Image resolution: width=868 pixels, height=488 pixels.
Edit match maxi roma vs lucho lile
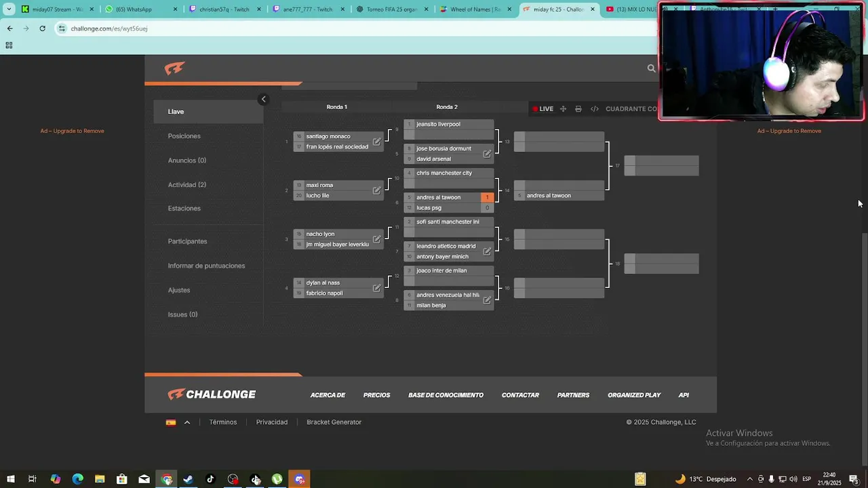pyautogui.click(x=377, y=190)
